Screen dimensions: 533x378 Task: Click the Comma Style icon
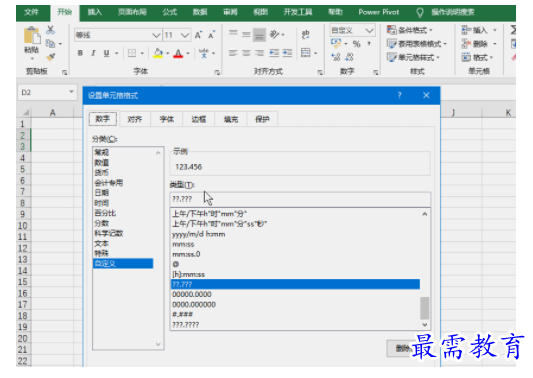369,44
